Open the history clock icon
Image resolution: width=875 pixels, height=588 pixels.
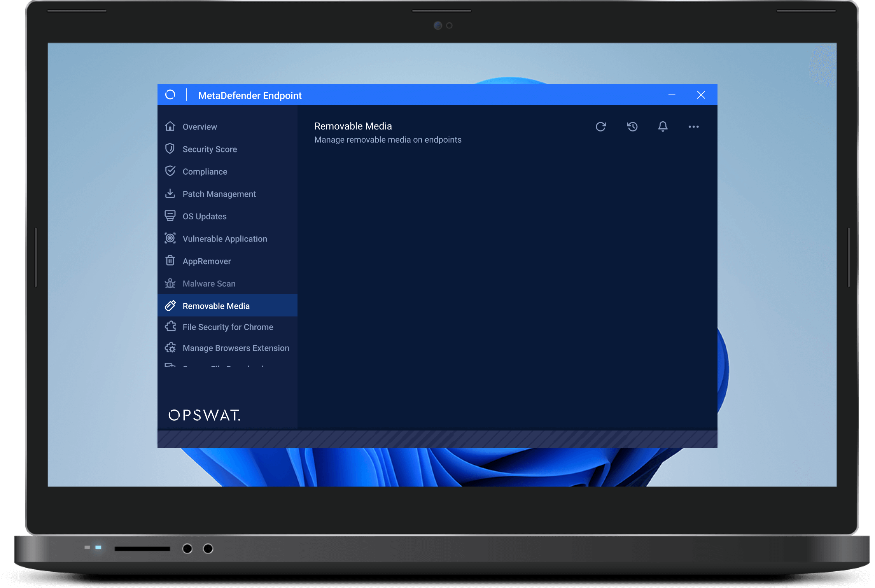(632, 127)
